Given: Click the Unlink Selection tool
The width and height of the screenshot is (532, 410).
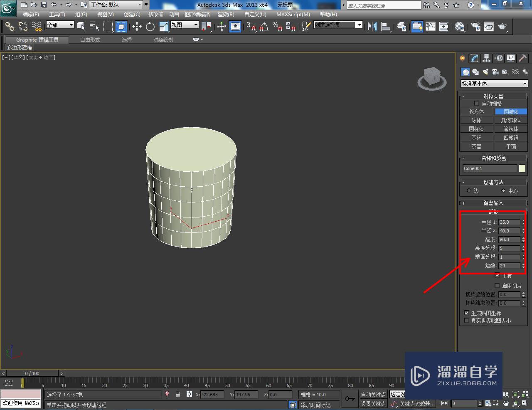Looking at the screenshot, I should (23, 27).
